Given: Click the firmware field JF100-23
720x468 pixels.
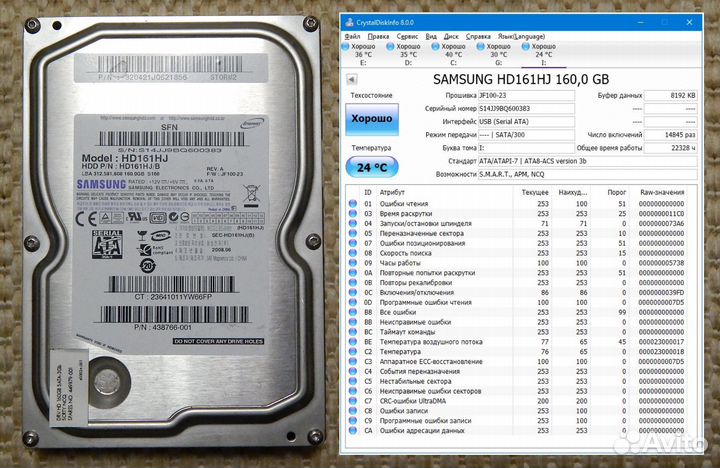Looking at the screenshot, I should [526, 96].
